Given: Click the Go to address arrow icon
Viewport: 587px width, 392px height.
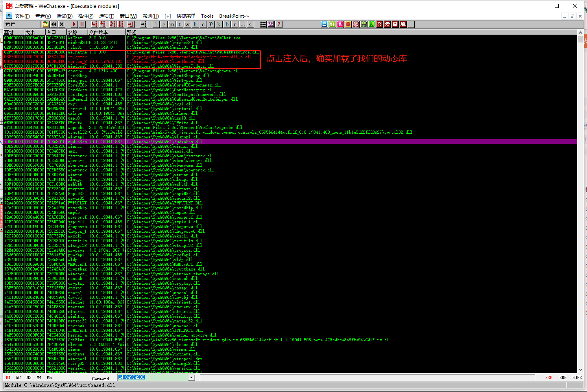Looking at the screenshot, I should 143,24.
